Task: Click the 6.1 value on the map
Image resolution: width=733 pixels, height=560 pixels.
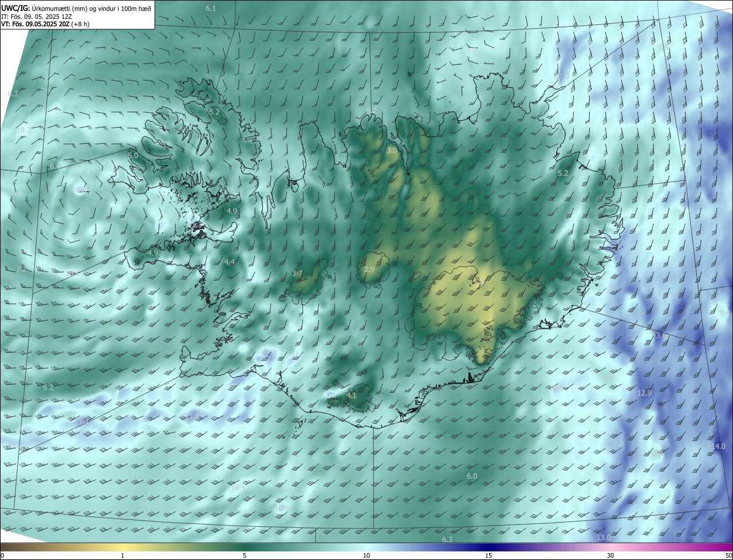Action: click(211, 8)
